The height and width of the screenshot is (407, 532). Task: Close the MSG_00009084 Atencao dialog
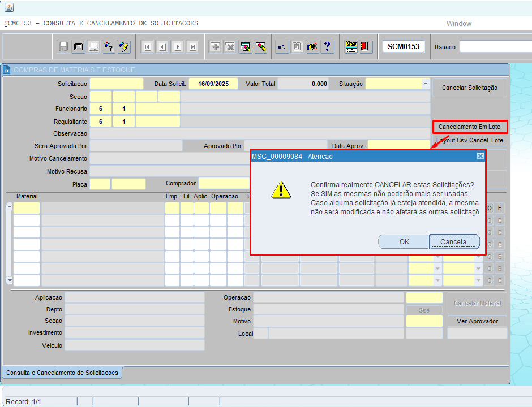tap(480, 157)
